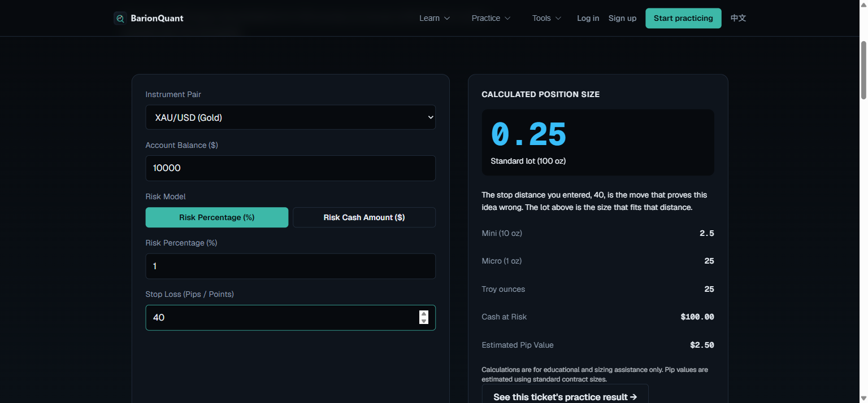Click the 0.25 calculated lot size
Screen dimensions: 868x403
[x=528, y=135]
